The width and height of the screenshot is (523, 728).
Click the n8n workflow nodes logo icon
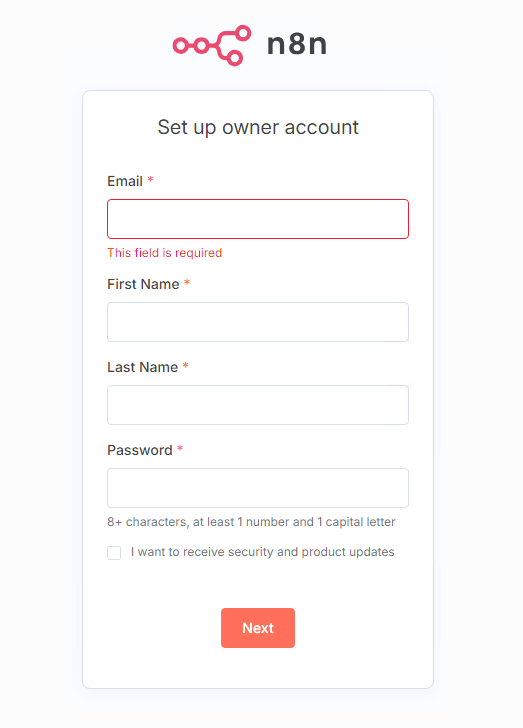(x=212, y=46)
